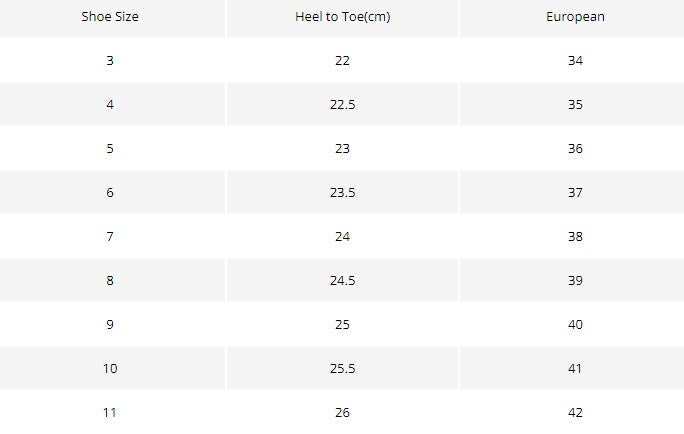Image resolution: width=684 pixels, height=434 pixels.
Task: Click the European column header
Action: pos(575,17)
